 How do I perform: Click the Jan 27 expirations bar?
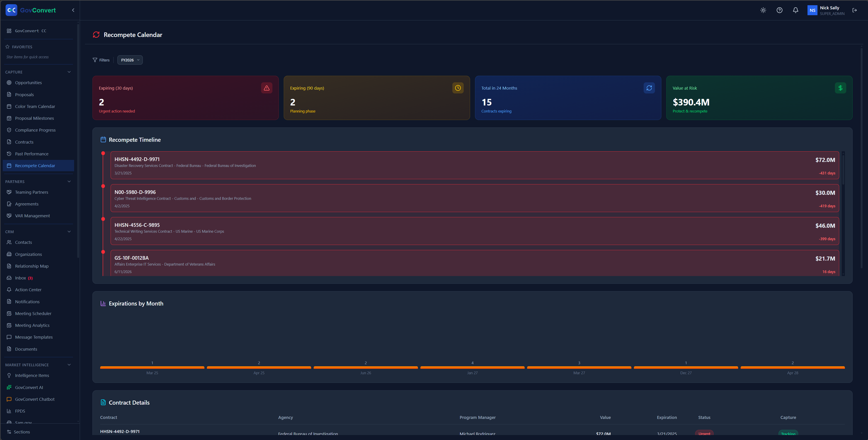pyautogui.click(x=472, y=367)
